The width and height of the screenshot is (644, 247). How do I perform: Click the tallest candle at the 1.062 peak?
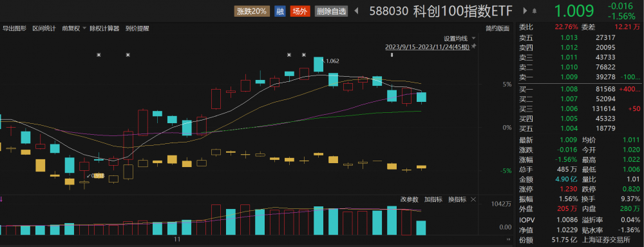click(319, 64)
